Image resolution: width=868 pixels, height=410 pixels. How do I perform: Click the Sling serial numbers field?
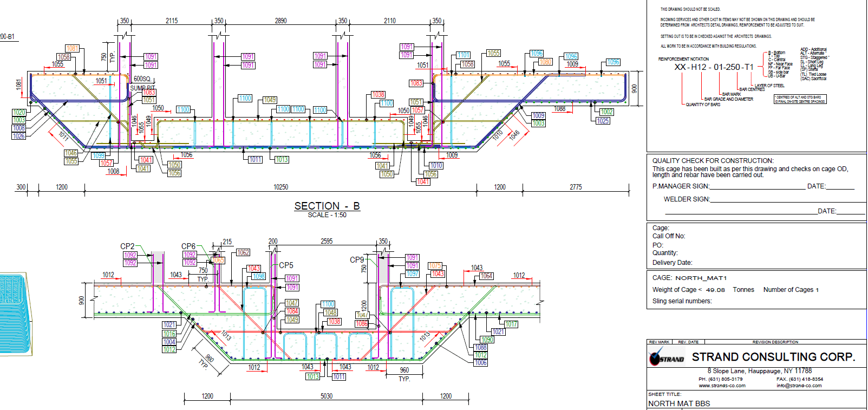[682, 301]
